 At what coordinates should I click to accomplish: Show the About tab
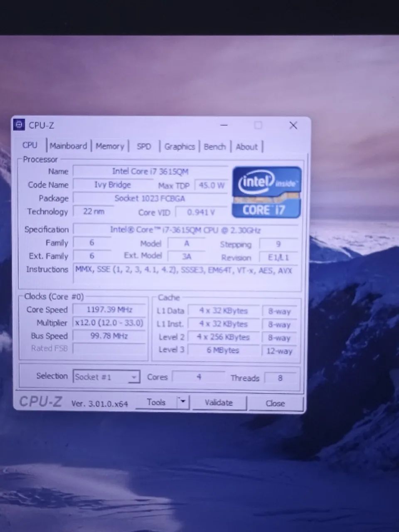point(246,147)
